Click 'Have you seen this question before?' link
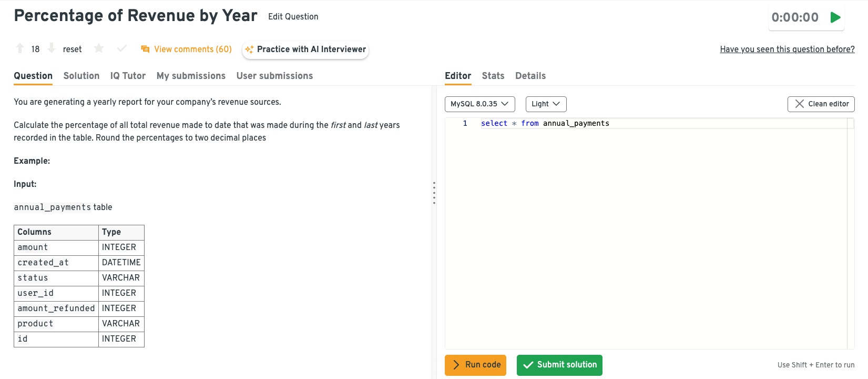868x379 pixels. pyautogui.click(x=787, y=49)
